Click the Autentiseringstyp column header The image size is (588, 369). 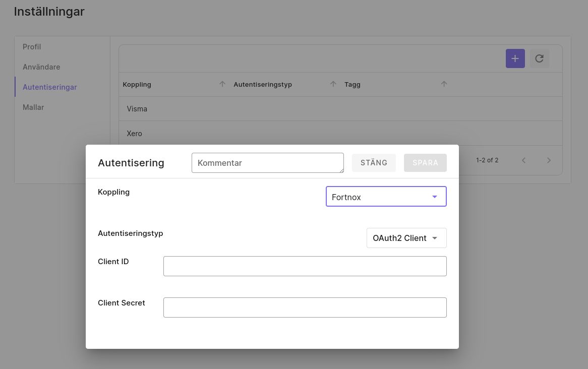pos(263,84)
